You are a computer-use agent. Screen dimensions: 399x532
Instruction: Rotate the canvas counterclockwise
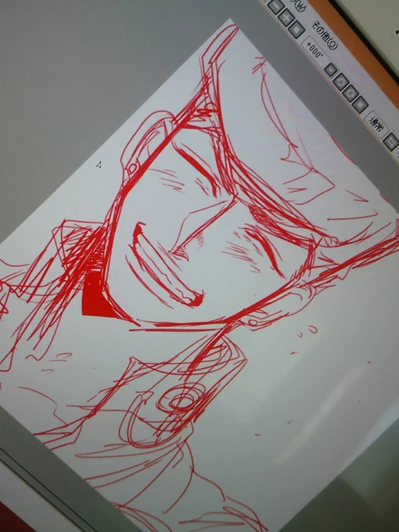340,82
